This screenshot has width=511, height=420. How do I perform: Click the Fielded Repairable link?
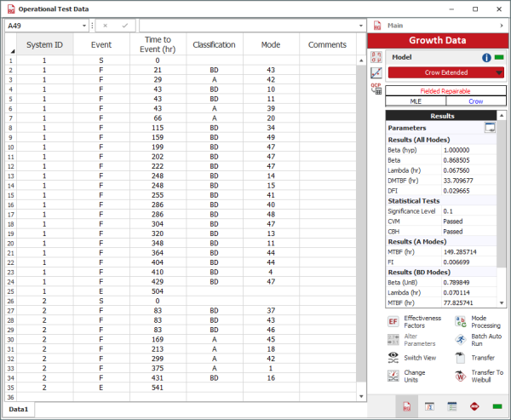tap(445, 91)
